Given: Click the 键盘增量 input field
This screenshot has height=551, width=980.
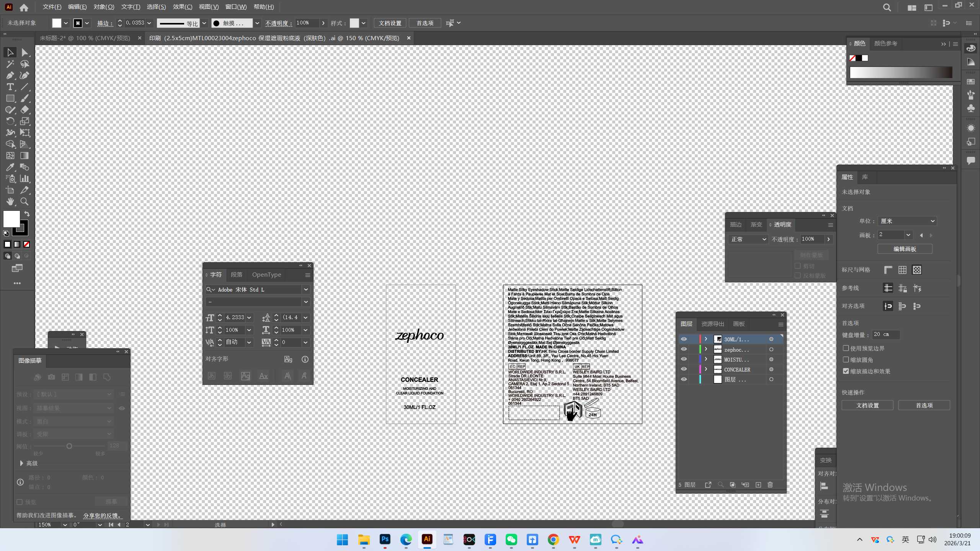Looking at the screenshot, I should coord(885,335).
